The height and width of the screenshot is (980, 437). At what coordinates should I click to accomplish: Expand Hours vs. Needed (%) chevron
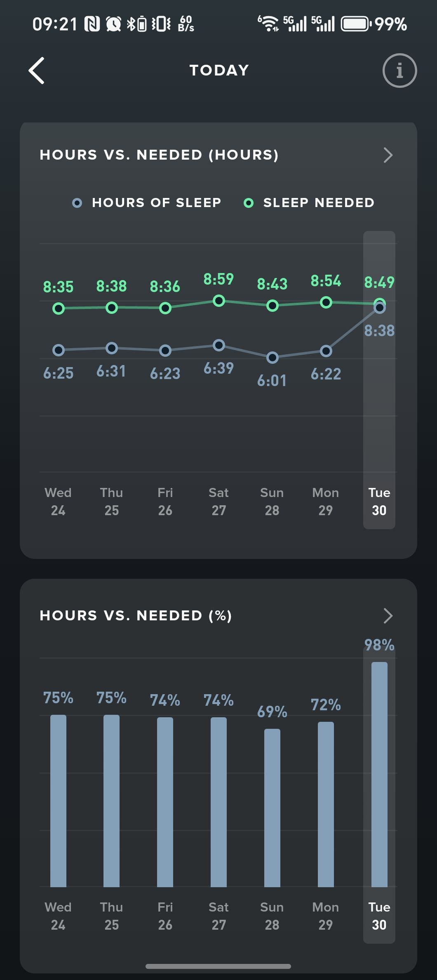click(388, 616)
